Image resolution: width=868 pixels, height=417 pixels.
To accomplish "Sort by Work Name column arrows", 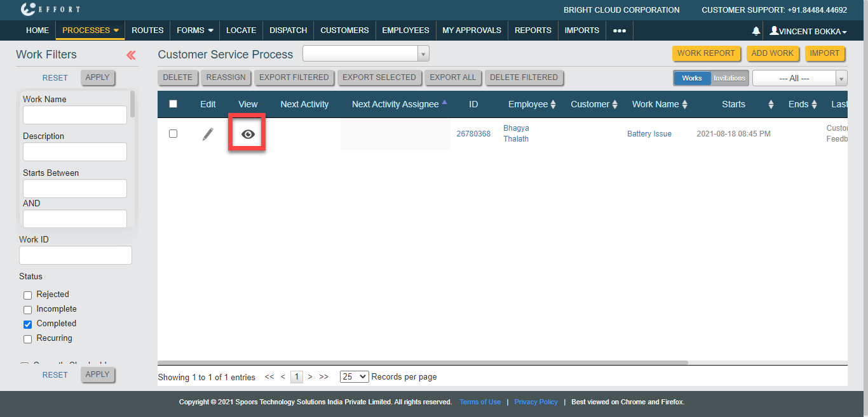I will pyautogui.click(x=684, y=105).
